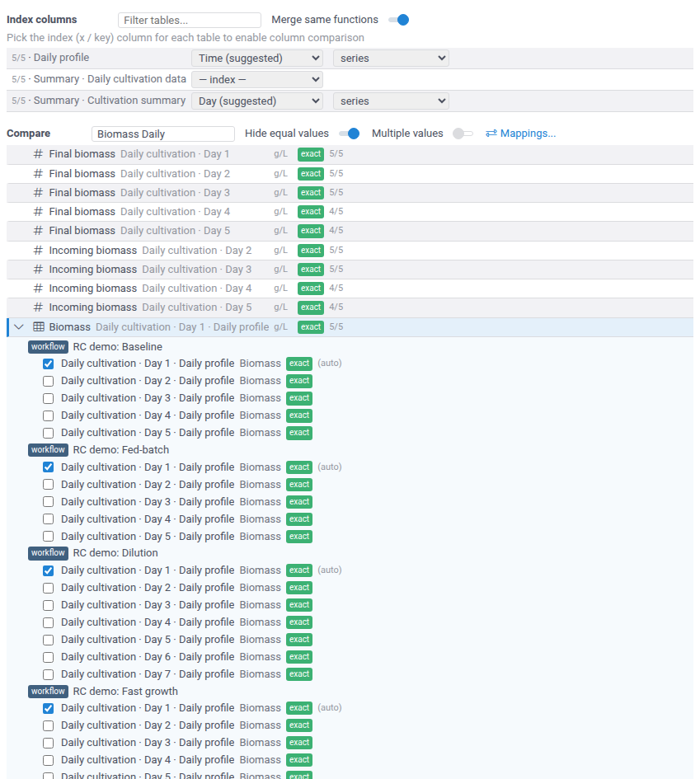
Task: Click the hash icon for Final biomass Day 4
Action: coord(38,212)
